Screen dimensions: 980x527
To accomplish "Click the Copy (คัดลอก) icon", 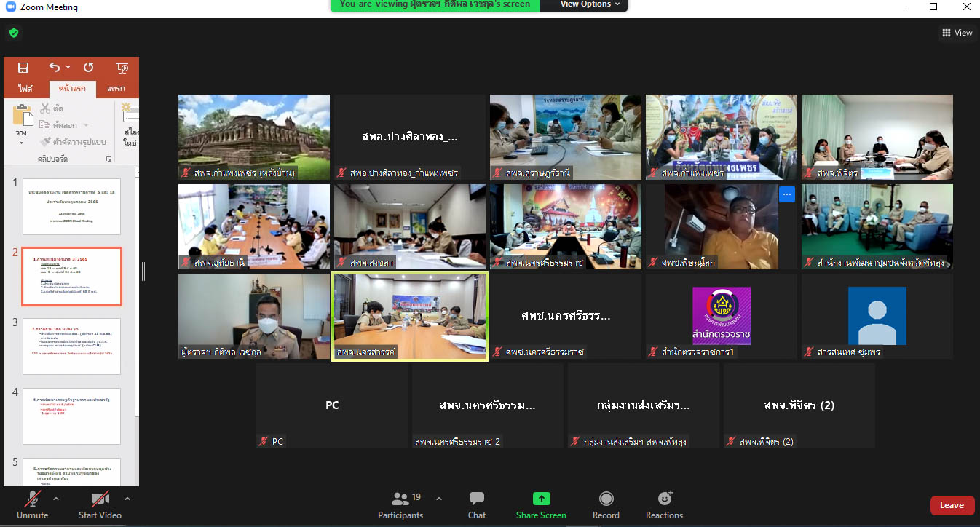I will coord(45,124).
